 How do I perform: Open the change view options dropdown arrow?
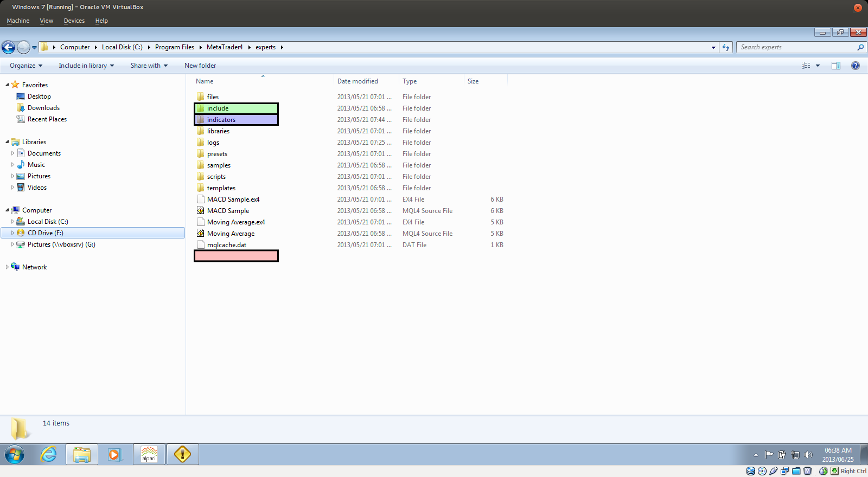818,66
